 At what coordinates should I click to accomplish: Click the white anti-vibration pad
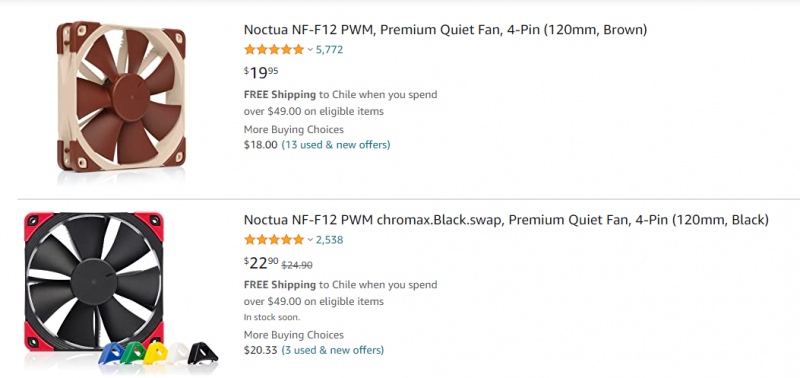[179, 353]
